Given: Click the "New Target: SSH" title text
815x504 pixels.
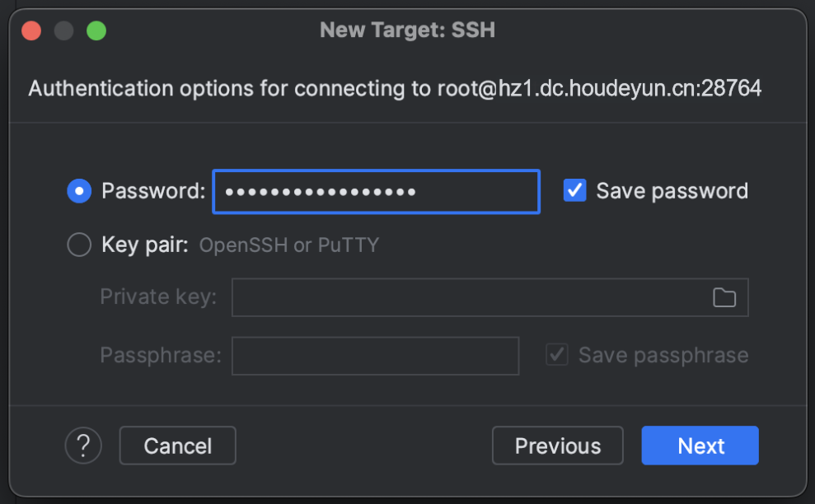Looking at the screenshot, I should click(407, 31).
